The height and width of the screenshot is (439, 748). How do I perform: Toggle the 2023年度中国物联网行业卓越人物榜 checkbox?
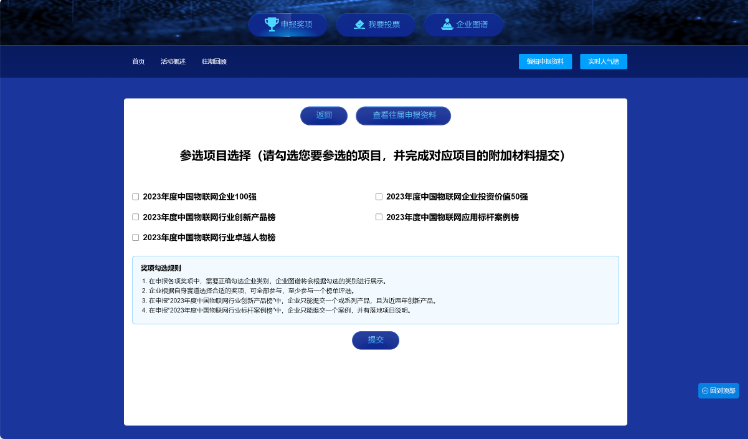coord(136,238)
